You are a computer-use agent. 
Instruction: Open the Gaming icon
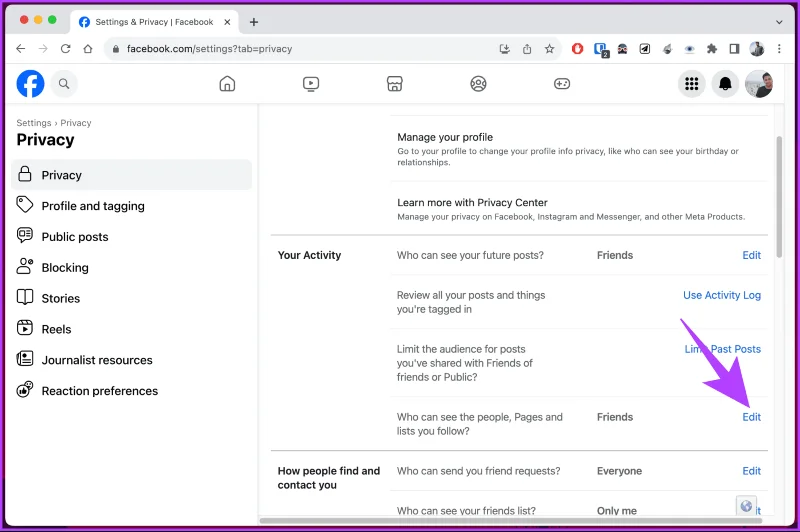tap(562, 84)
